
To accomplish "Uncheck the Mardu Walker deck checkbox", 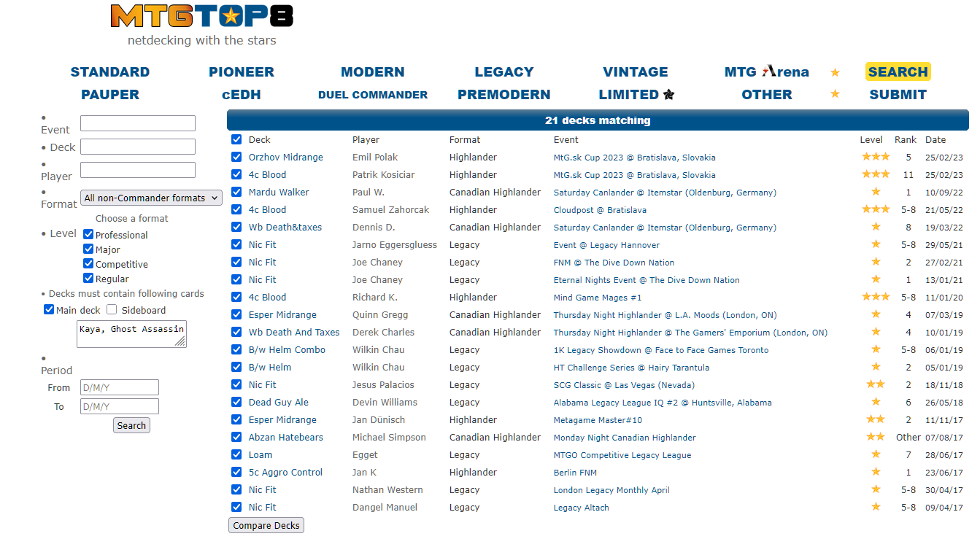I will (x=236, y=192).
